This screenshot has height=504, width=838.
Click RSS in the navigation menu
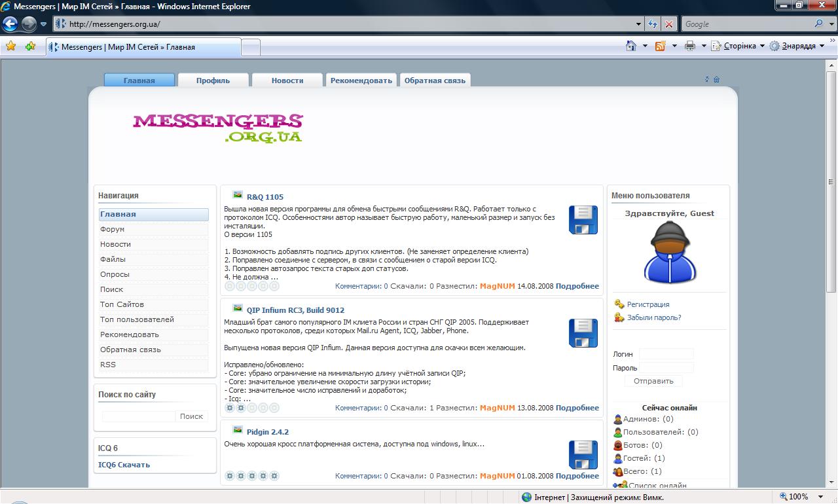pos(154,365)
